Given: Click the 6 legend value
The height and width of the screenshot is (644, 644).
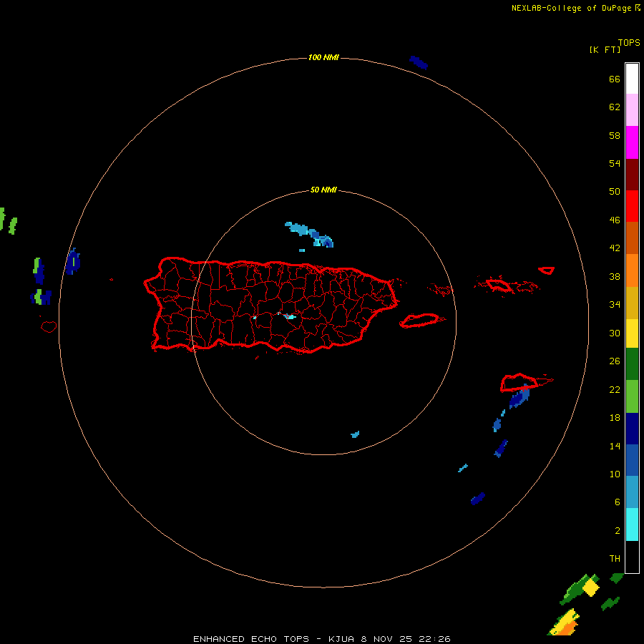Looking at the screenshot, I should [617, 502].
